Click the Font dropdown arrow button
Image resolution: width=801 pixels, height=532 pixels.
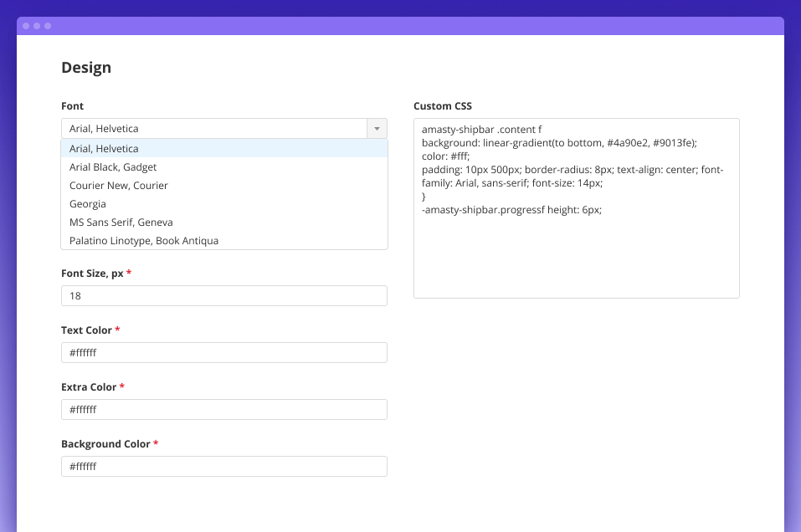pos(377,129)
